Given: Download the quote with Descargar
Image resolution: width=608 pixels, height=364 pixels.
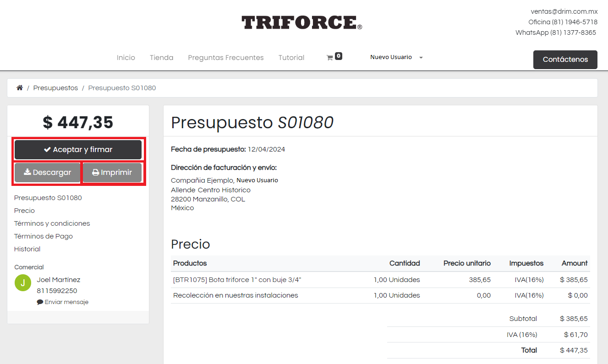Looking at the screenshot, I should point(47,173).
